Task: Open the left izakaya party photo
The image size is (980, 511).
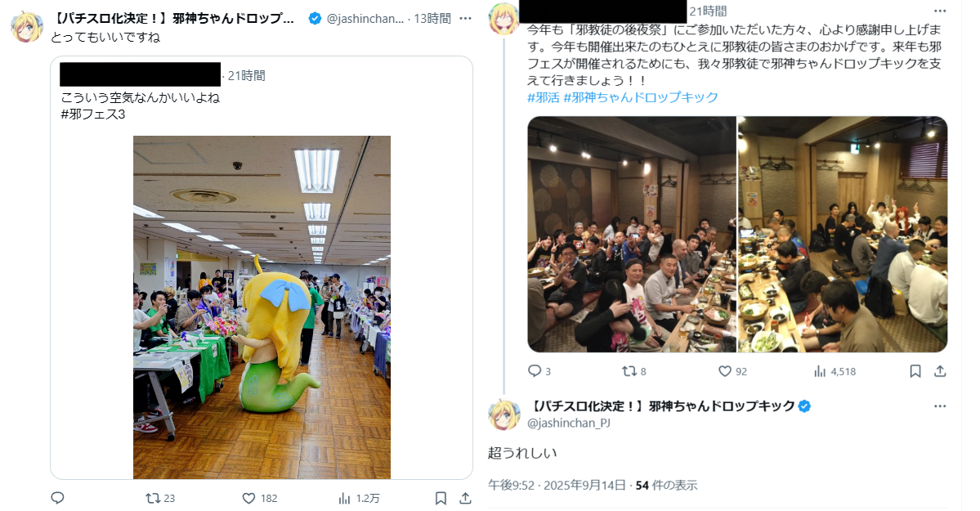Action: pos(632,234)
